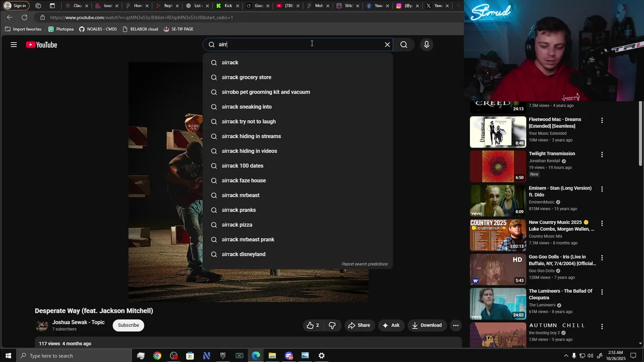Click the browser Sign in profile button
644x362 pixels.
click(16, 6)
